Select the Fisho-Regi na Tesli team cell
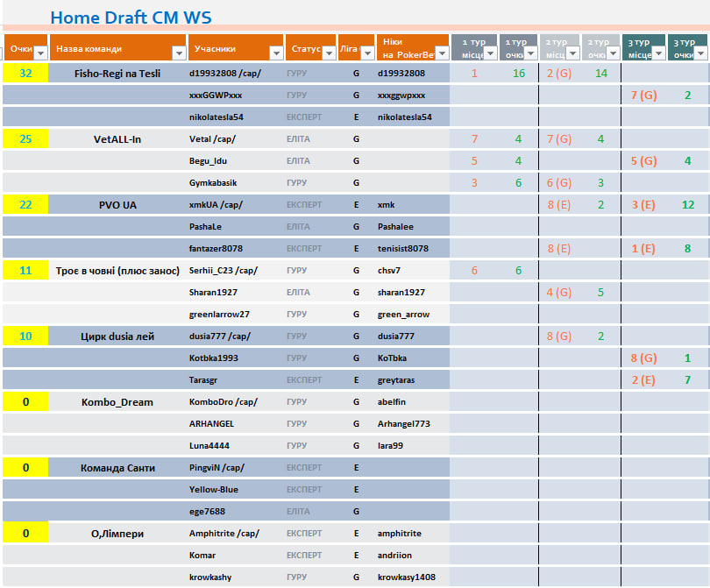The width and height of the screenshot is (710, 588). pos(117,74)
